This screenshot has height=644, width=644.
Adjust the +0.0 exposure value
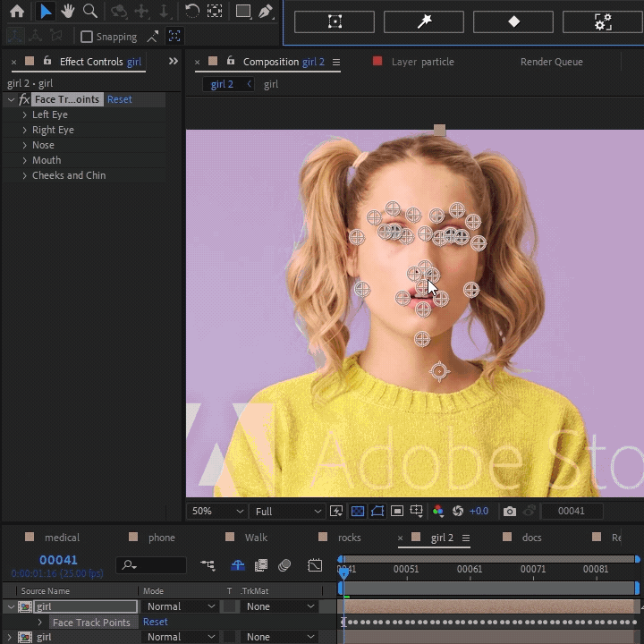point(479,511)
